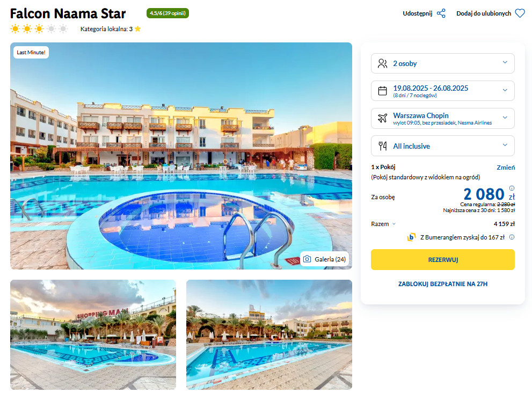Expand the All inclusive board dropdown
Viewport: 532px width, 393px height.
click(x=443, y=146)
